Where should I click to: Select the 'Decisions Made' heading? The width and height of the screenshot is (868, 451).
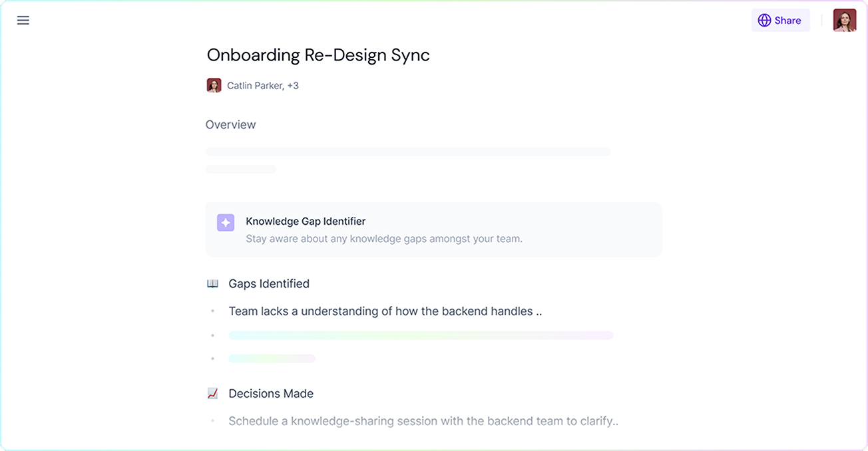(271, 394)
